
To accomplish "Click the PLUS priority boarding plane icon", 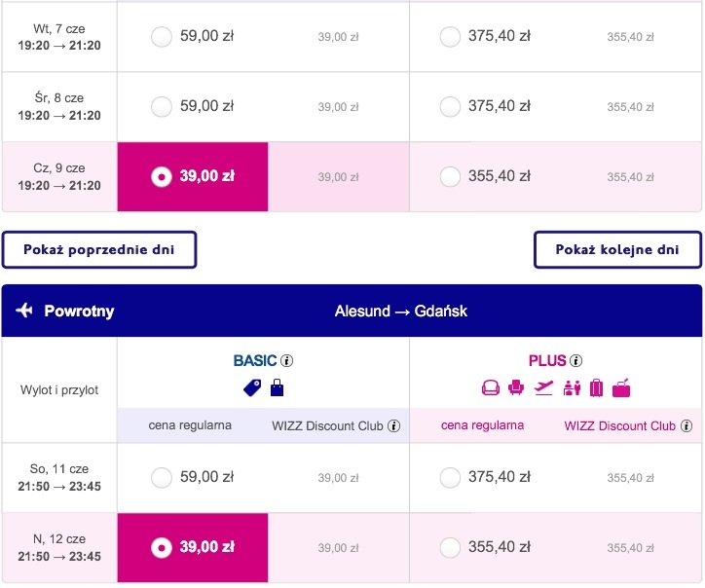I will pyautogui.click(x=543, y=387).
